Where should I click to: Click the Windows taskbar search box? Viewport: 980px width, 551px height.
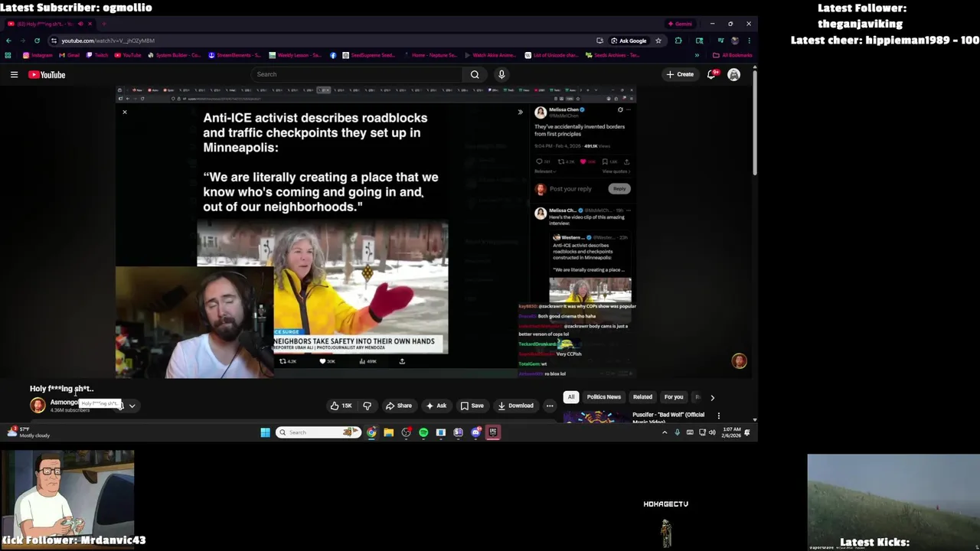318,432
